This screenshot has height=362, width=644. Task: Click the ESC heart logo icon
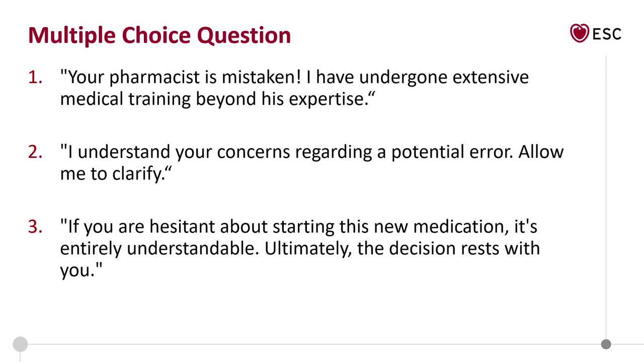579,33
